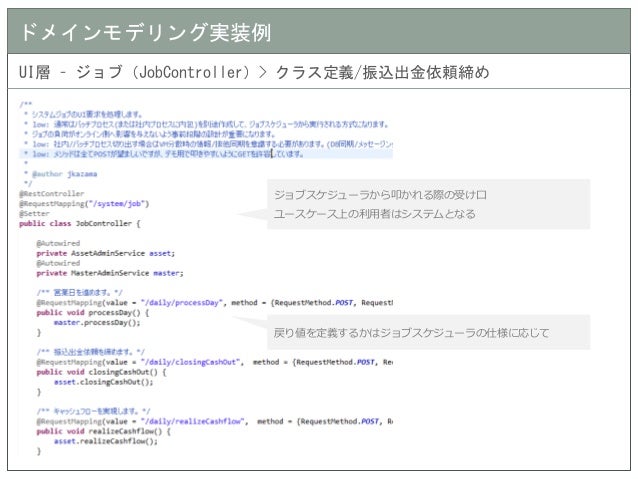
Task: Select the call asset.closingCashOut();
Action: (103, 382)
